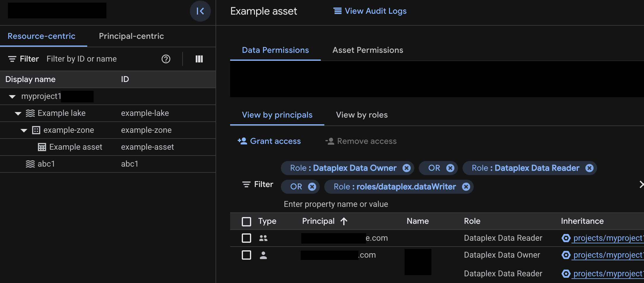This screenshot has width=644, height=283.
Task: Click the asset table icon beside Example asset
Action: tap(41, 147)
